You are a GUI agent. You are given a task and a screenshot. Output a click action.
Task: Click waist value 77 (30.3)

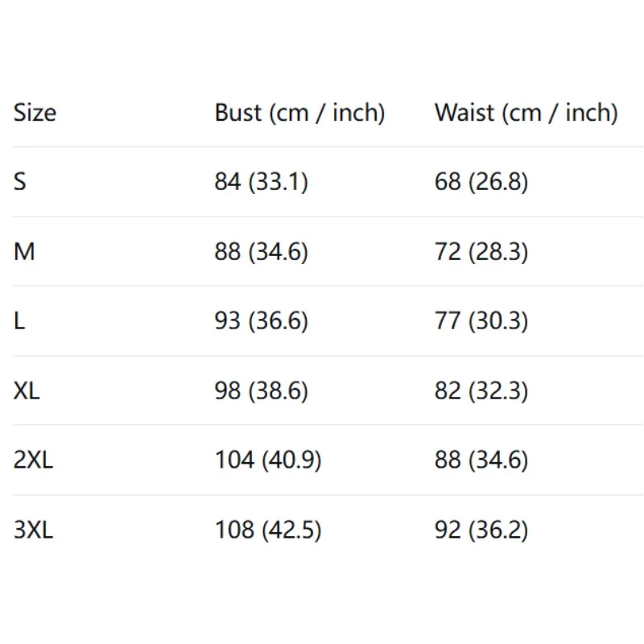coord(481,321)
